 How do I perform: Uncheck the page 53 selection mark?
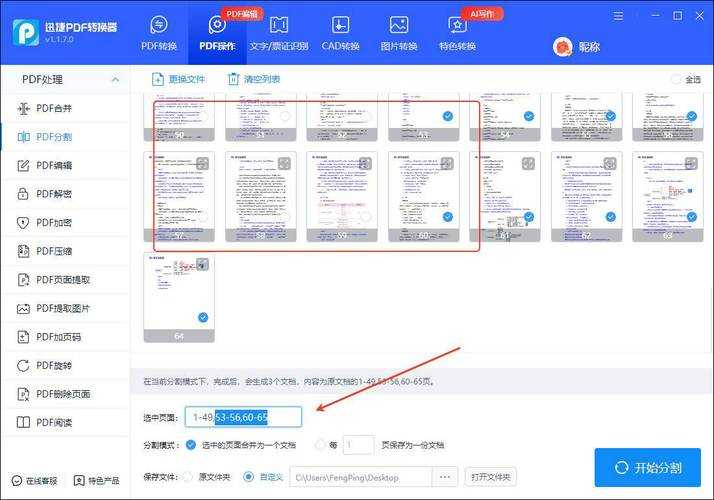448,116
